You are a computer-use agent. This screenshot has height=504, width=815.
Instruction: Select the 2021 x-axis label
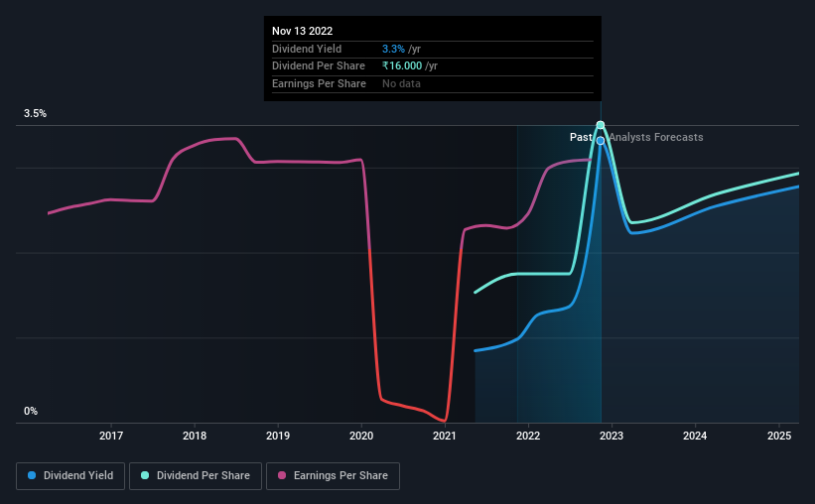pyautogui.click(x=445, y=436)
